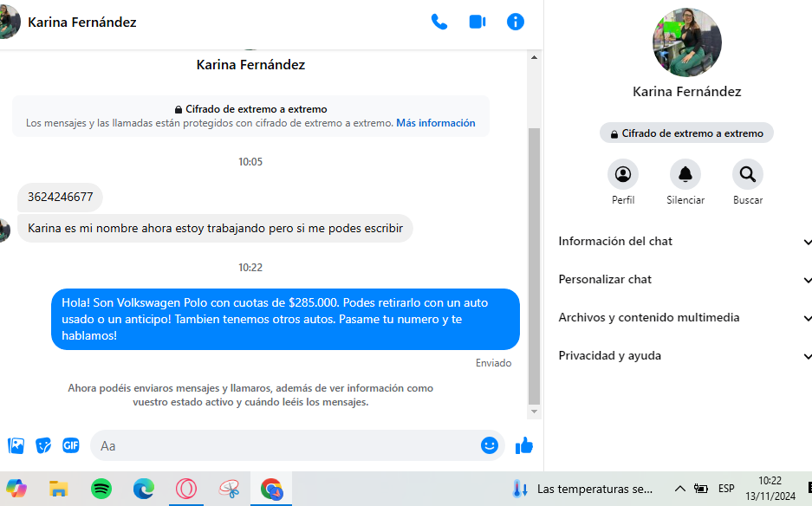Toggle the conversation info panel icon
The height and width of the screenshot is (506, 812).
516,22
